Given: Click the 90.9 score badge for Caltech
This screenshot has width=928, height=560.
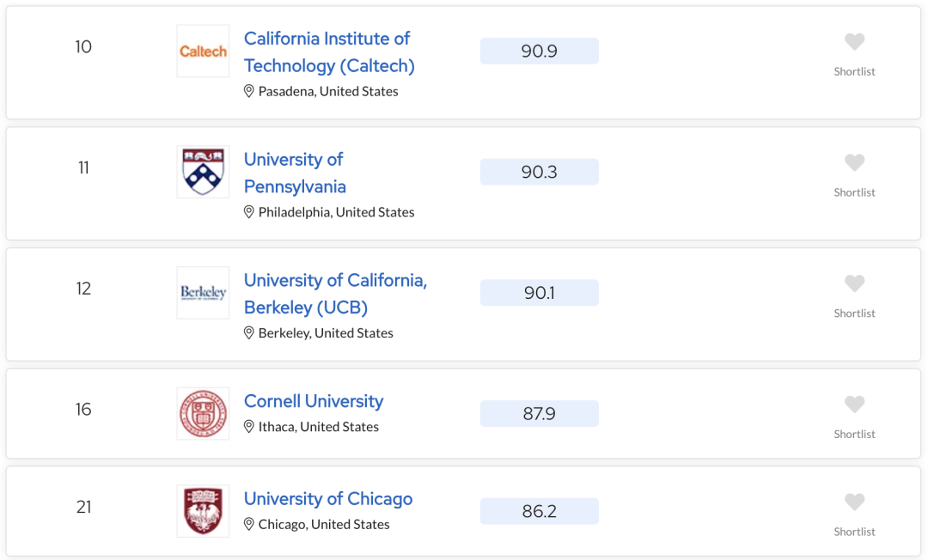Looking at the screenshot, I should (539, 51).
